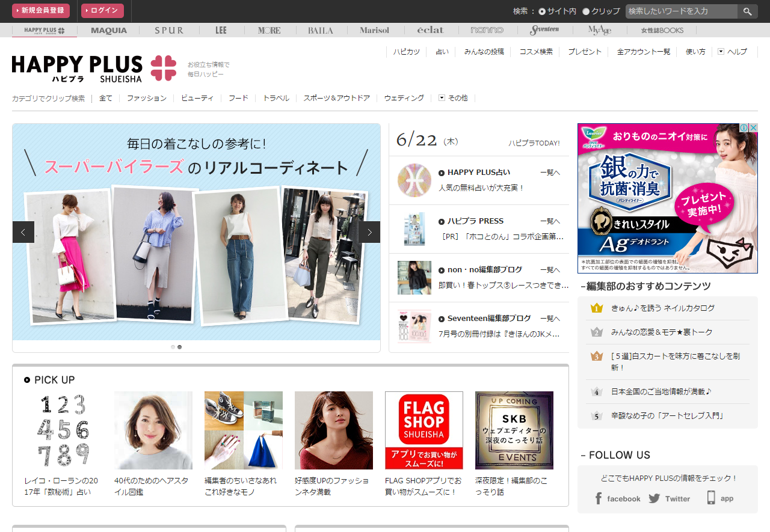Select the サイト内 search radio button
This screenshot has width=770, height=532.
542,11
